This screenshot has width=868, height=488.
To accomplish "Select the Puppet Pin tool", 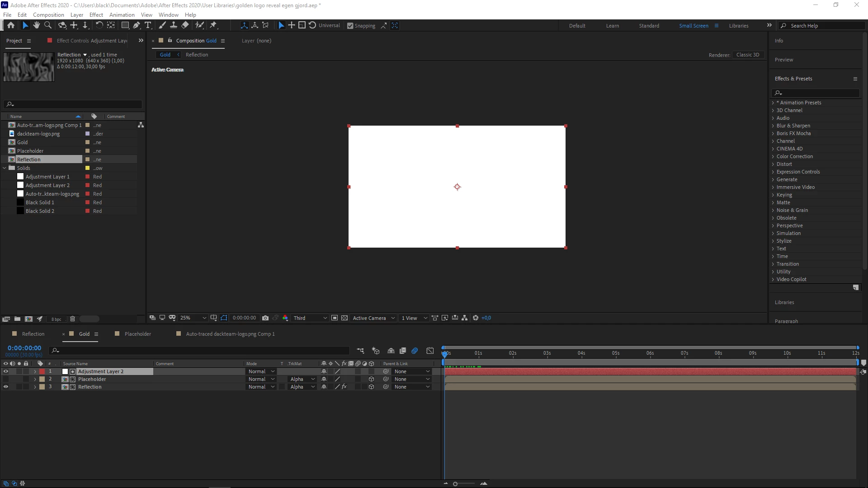I will [213, 25].
